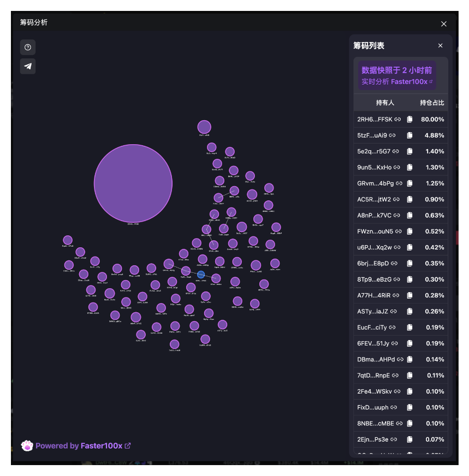Click the 持有人 column header
Screen dimensions: 469x476
(385, 103)
